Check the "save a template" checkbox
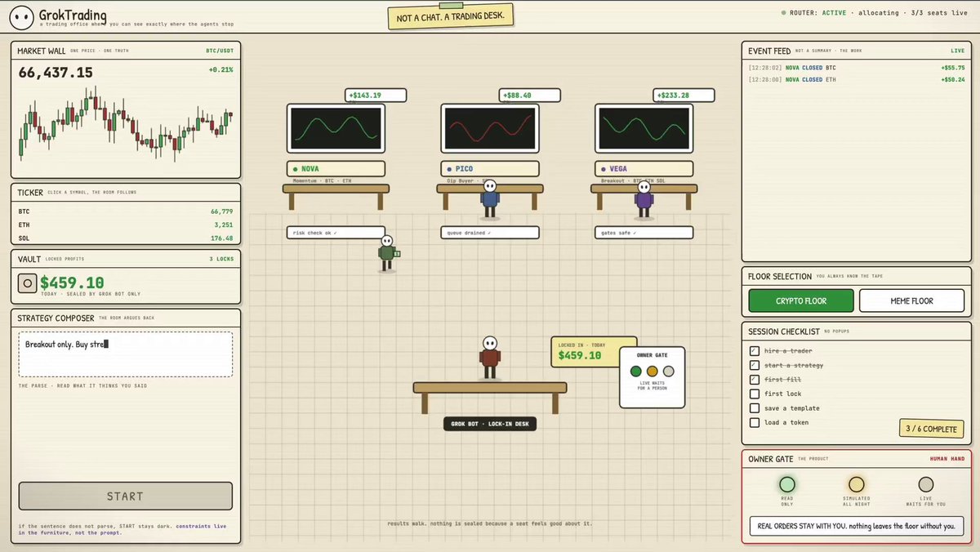This screenshot has width=980, height=552. pyautogui.click(x=755, y=408)
